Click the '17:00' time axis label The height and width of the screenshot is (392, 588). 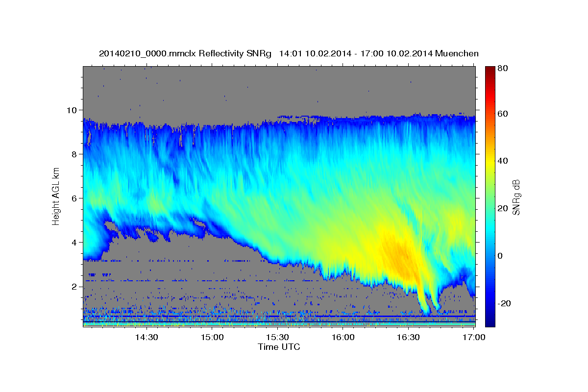pyautogui.click(x=474, y=337)
